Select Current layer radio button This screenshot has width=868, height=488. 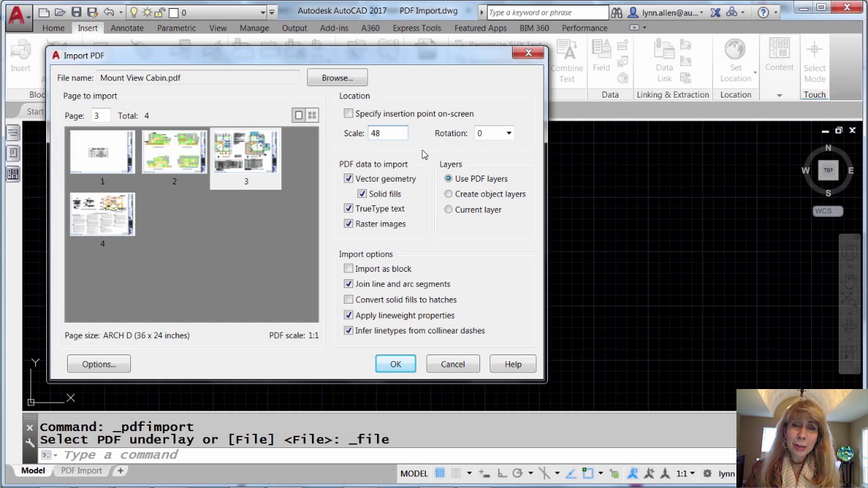coord(448,209)
